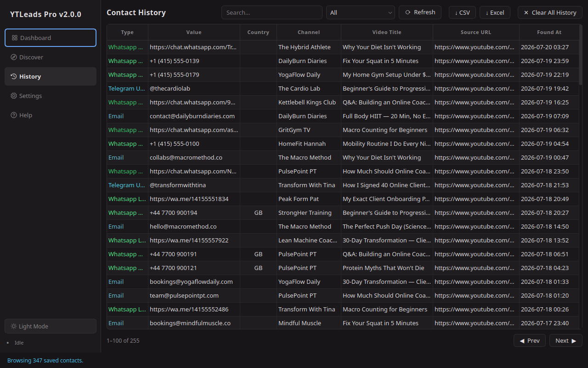Select the StrongHer Training channel cell
588x368 pixels.
point(309,213)
